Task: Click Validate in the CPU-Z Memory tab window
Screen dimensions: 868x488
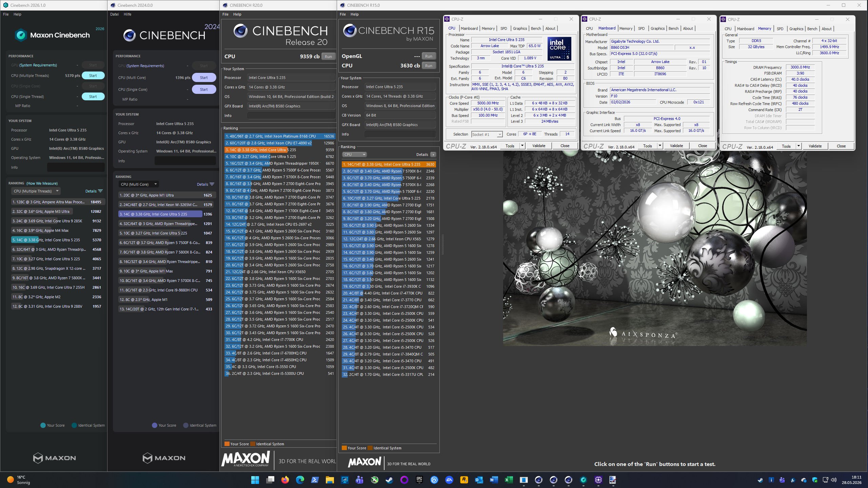Action: click(x=815, y=146)
